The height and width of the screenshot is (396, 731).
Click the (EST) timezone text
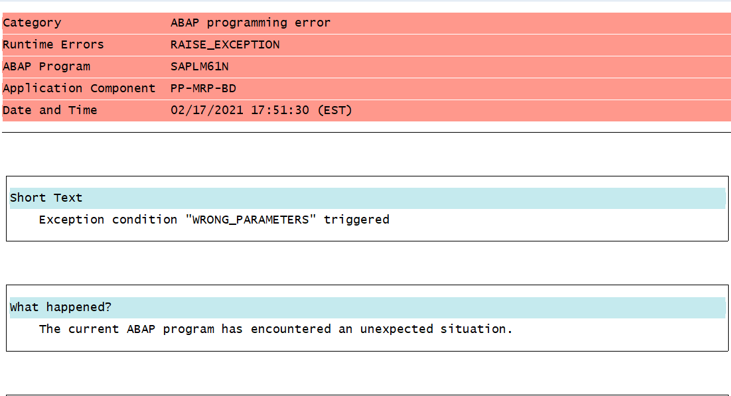335,111
